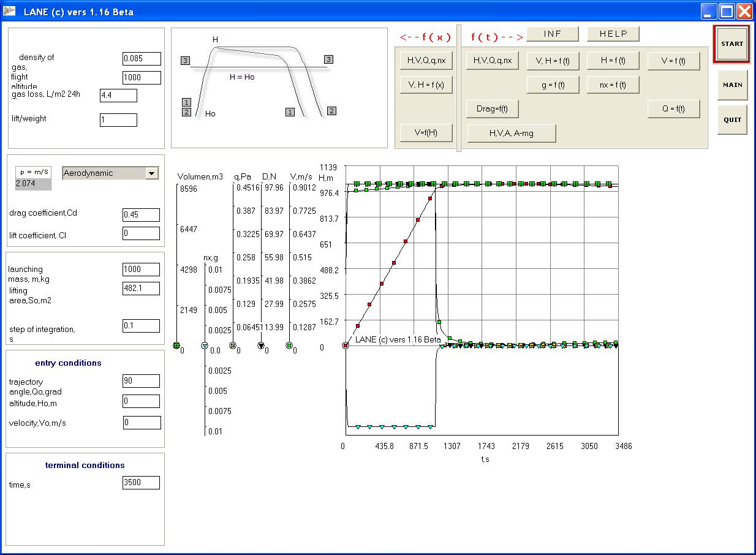Display the g = f(t) graph
This screenshot has height=555, width=756.
(x=553, y=85)
